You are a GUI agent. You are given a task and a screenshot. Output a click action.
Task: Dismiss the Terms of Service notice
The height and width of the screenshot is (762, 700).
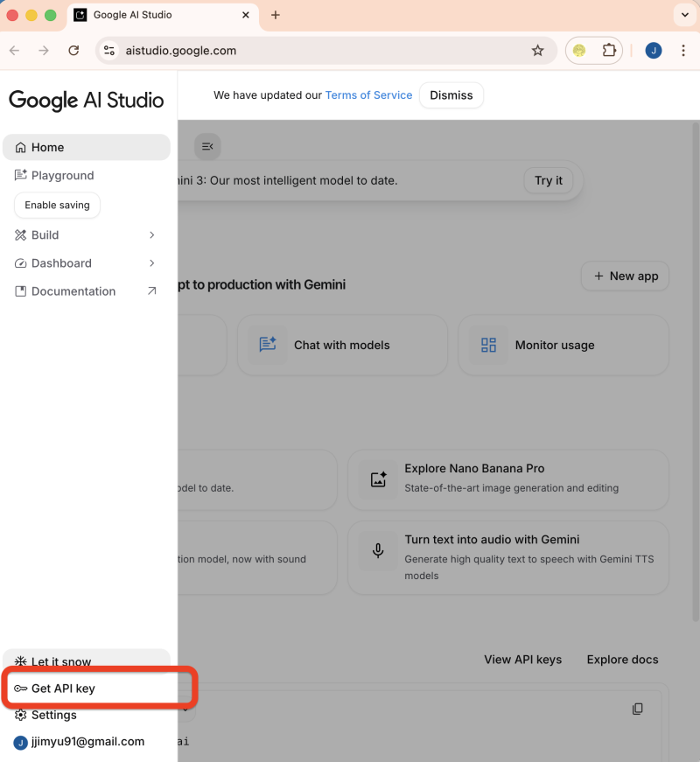(451, 95)
